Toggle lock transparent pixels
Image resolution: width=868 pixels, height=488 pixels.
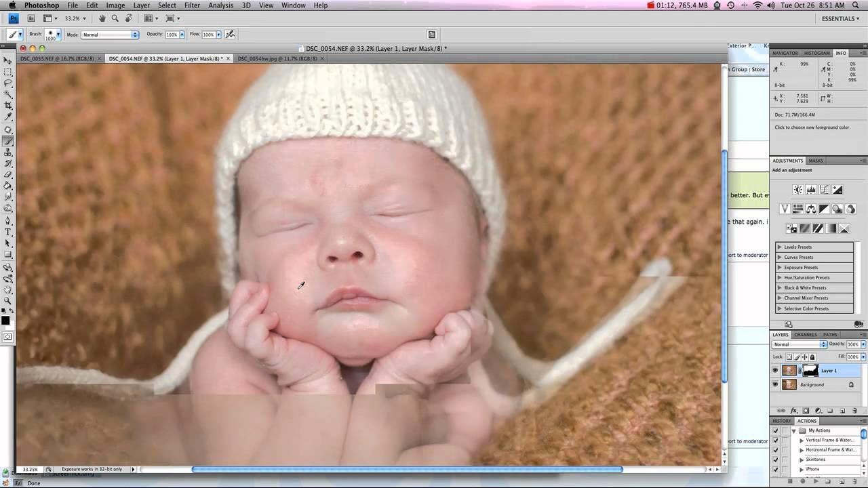click(x=789, y=357)
